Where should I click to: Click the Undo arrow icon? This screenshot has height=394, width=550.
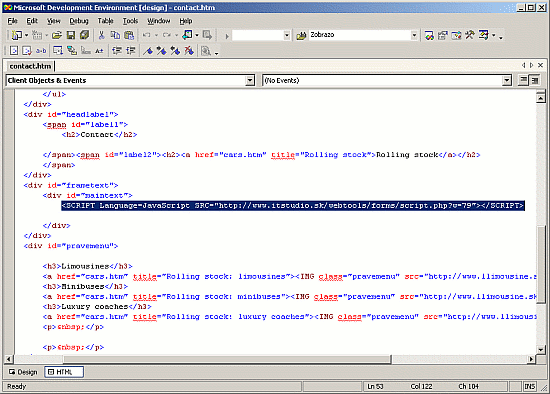pos(147,35)
